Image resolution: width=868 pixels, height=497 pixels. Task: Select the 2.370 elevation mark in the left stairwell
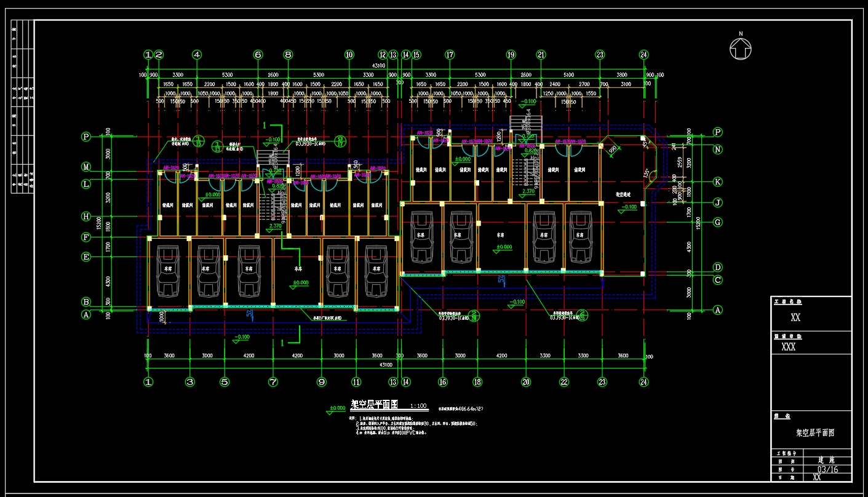click(275, 226)
